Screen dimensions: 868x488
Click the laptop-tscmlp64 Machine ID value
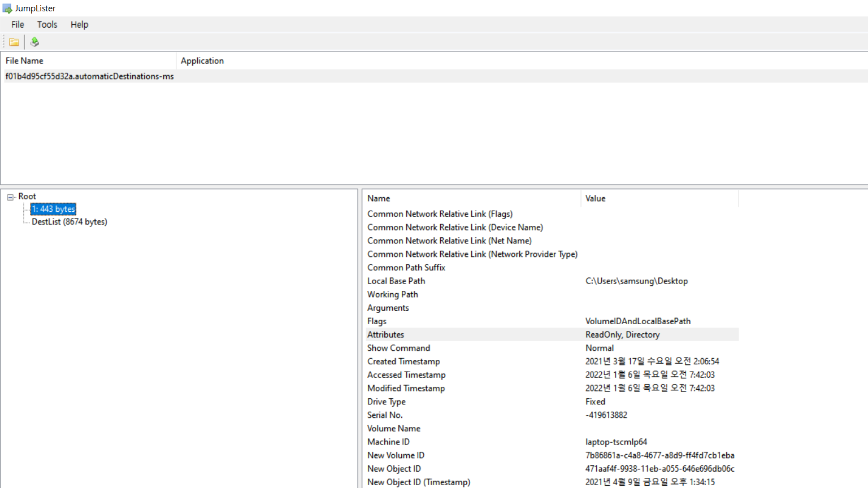[616, 442]
